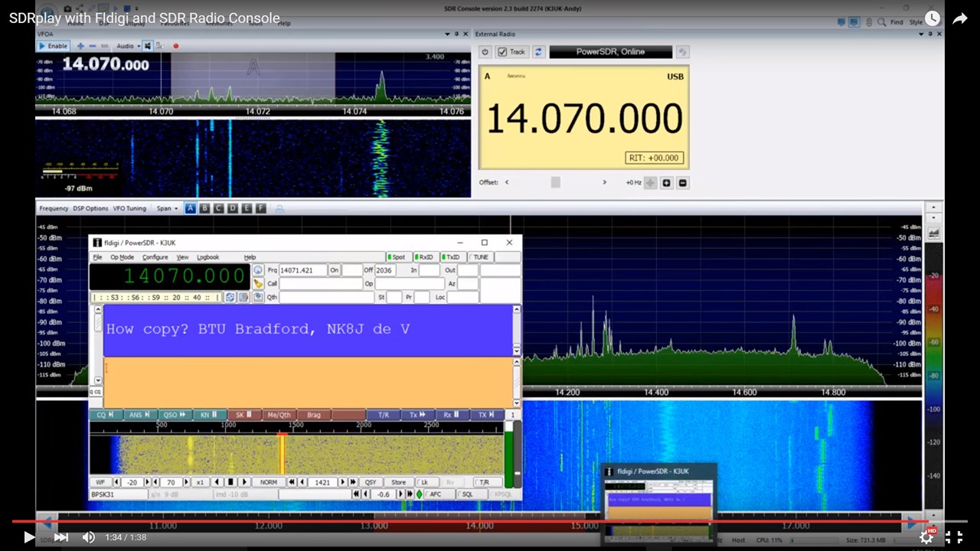Image resolution: width=980 pixels, height=551 pixels.
Task: Select VFO D in the spectrum toolbar
Action: coord(233,208)
